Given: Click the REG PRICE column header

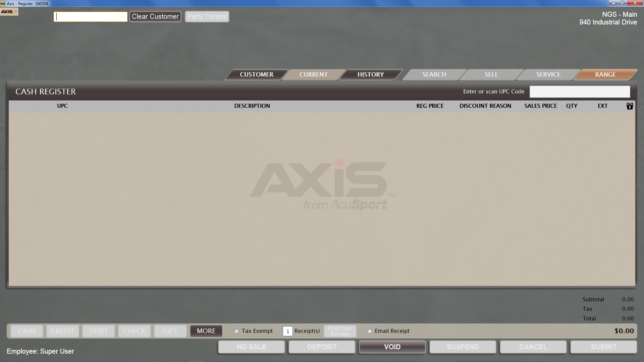Looking at the screenshot, I should [430, 106].
